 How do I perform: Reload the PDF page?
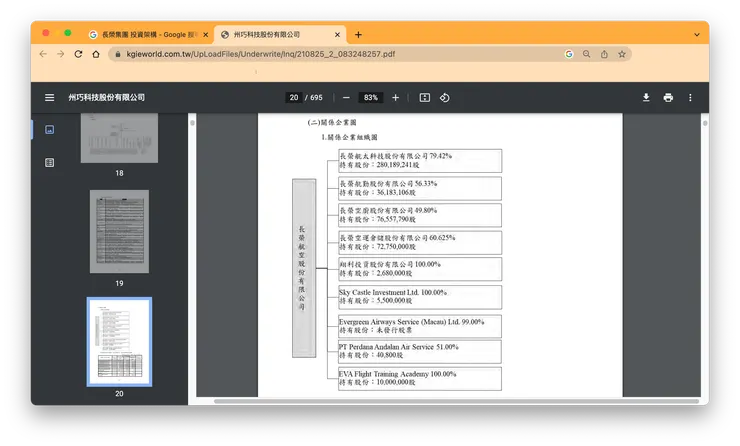[78, 54]
